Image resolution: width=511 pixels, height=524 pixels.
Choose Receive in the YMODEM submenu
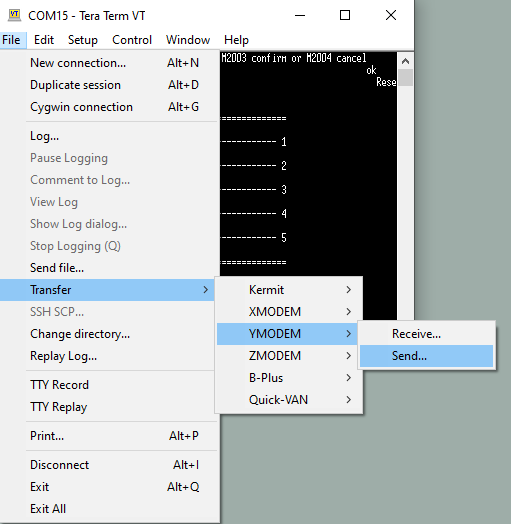(x=426, y=334)
